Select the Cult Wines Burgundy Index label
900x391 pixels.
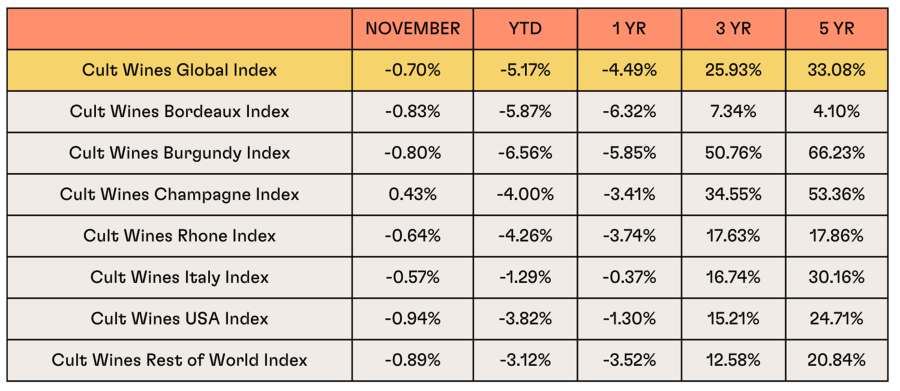pyautogui.click(x=180, y=153)
